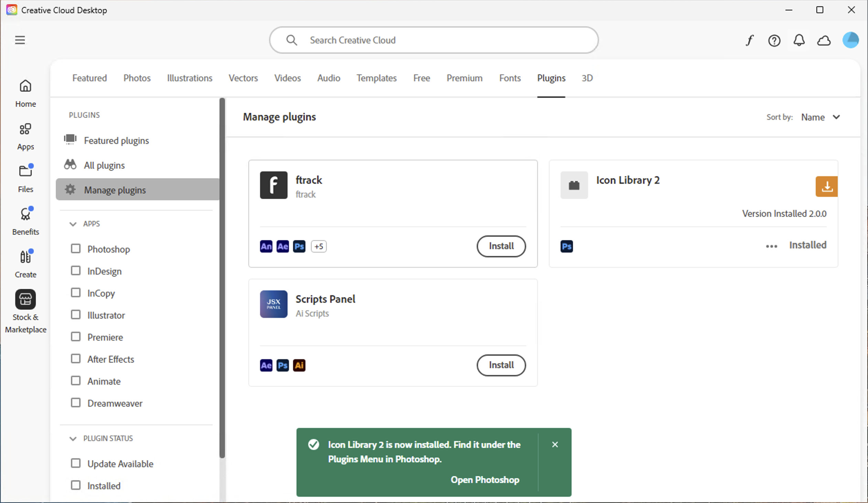This screenshot has height=503, width=868.
Task: Open the Help icon
Action: 774,41
